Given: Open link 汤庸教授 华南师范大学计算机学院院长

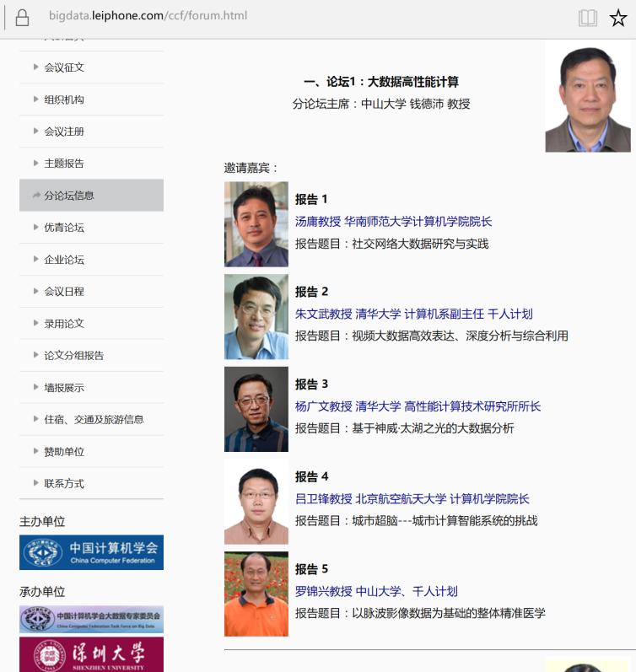Looking at the screenshot, I should coord(393,222).
